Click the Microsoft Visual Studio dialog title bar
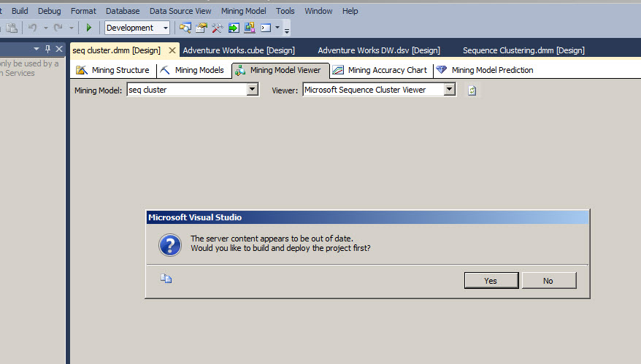This screenshot has height=364, width=641. pyautogui.click(x=367, y=217)
